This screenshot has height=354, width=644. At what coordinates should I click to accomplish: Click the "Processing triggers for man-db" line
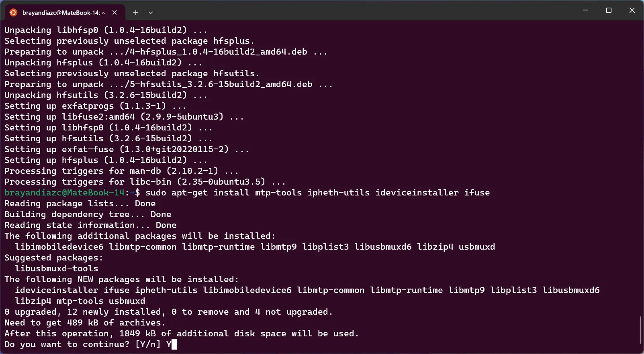(x=121, y=171)
